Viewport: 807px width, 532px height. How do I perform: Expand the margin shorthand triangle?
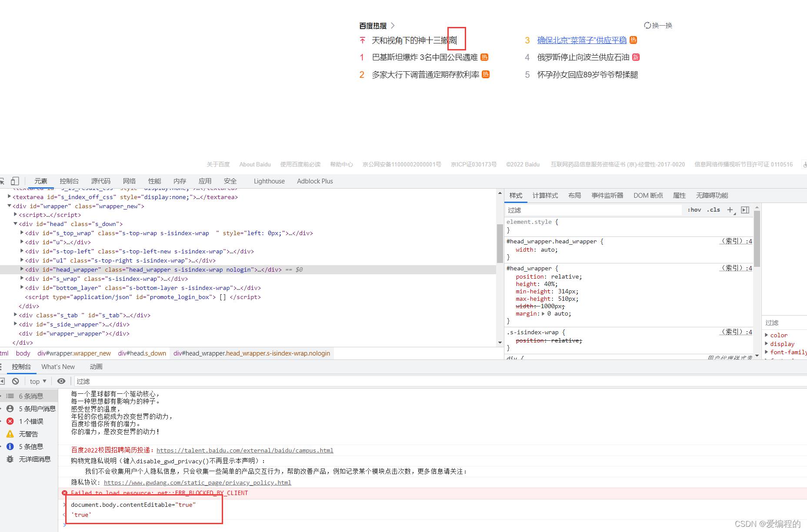pyautogui.click(x=543, y=314)
